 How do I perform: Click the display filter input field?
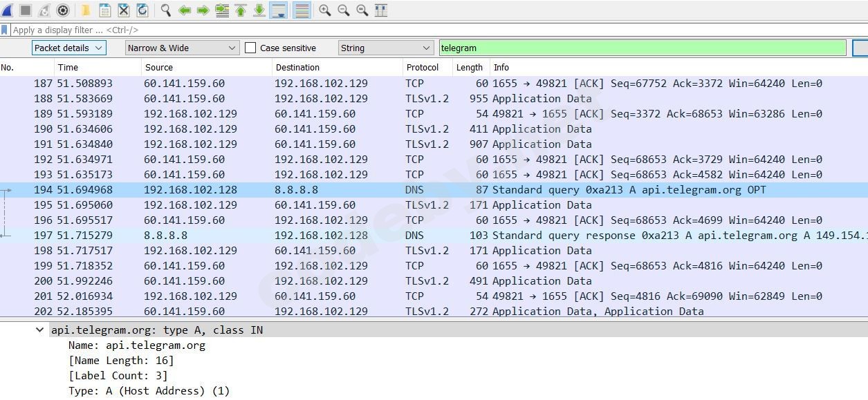click(415, 30)
